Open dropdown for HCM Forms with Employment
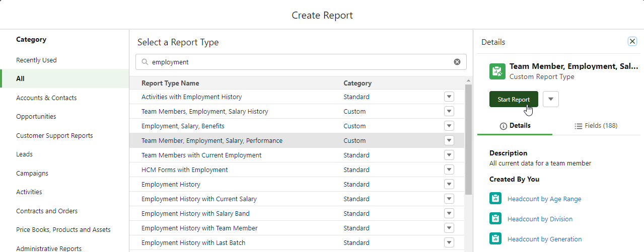The image size is (644, 252). (449, 170)
